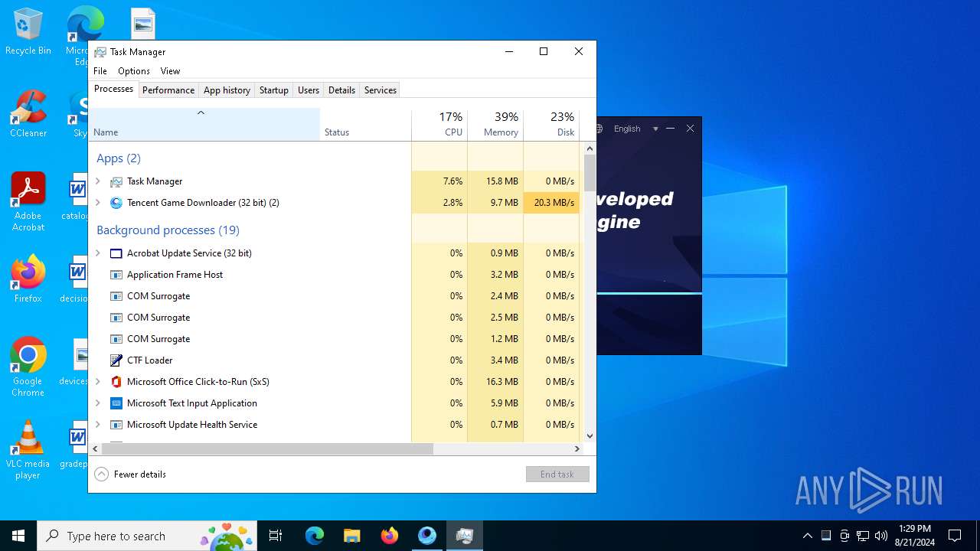Open Action Center notifications icon
The height and width of the screenshot is (551, 980).
(x=955, y=536)
